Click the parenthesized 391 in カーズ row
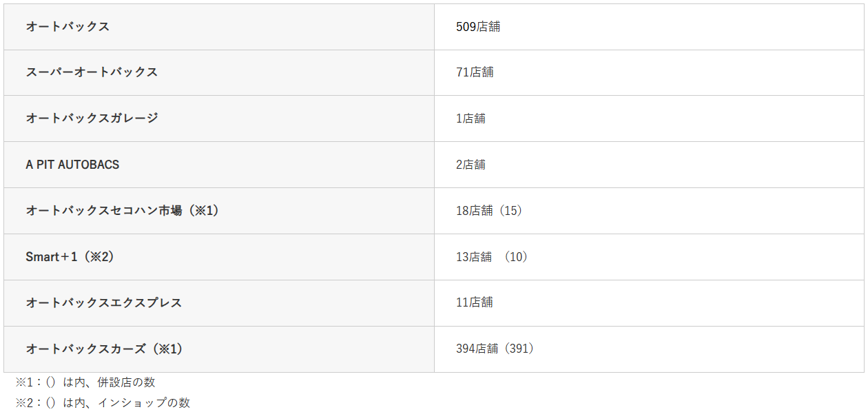This screenshot has width=868, height=412. [x=520, y=349]
